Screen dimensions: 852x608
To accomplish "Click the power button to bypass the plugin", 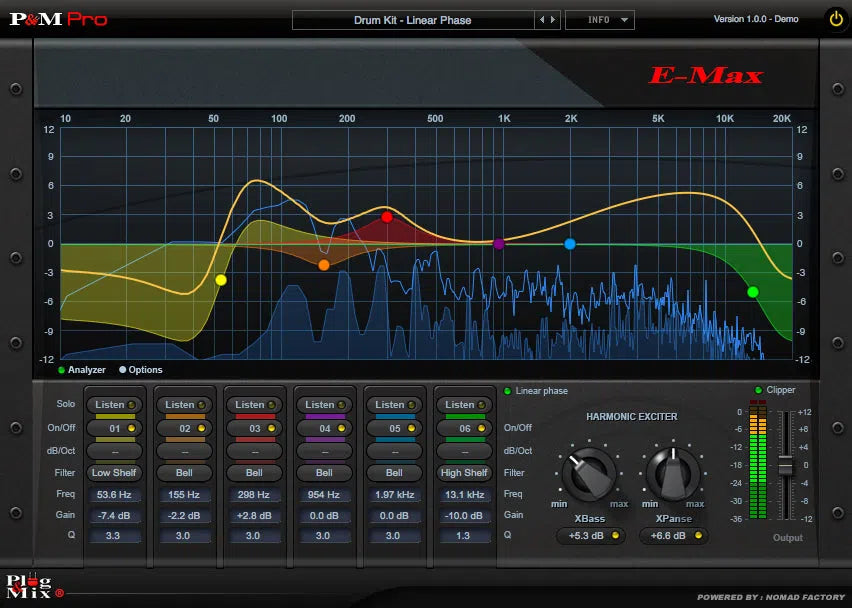I will (x=836, y=16).
